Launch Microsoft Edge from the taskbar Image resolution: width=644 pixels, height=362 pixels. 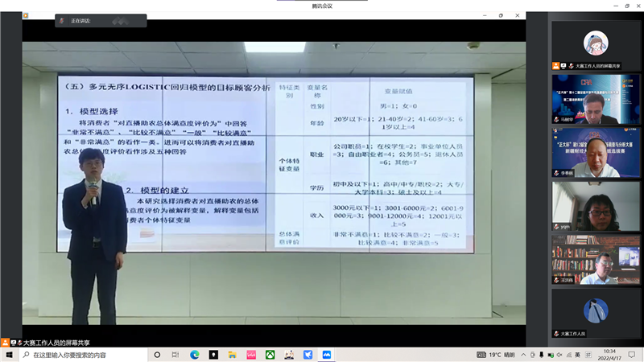pos(195,355)
